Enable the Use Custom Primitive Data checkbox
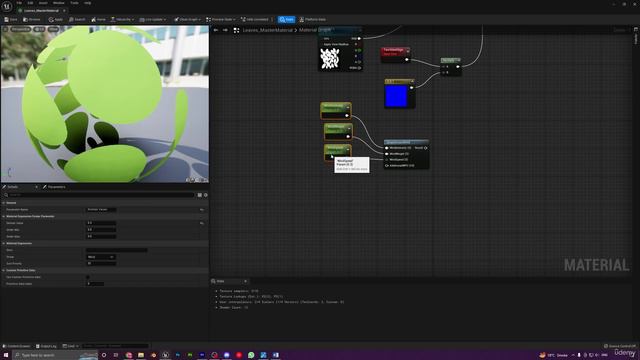This screenshot has height=360, width=640. point(88,277)
